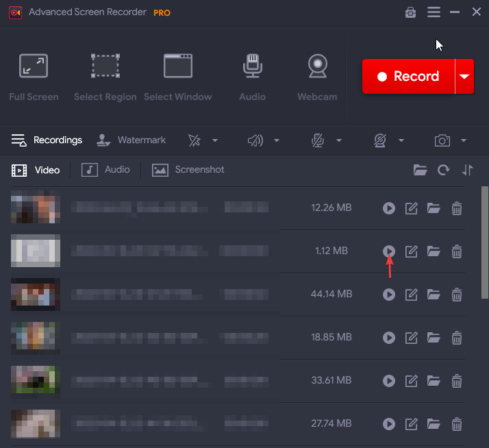The width and height of the screenshot is (489, 448).
Task: Expand the mouse cursor effects dropdown
Action: (x=214, y=140)
